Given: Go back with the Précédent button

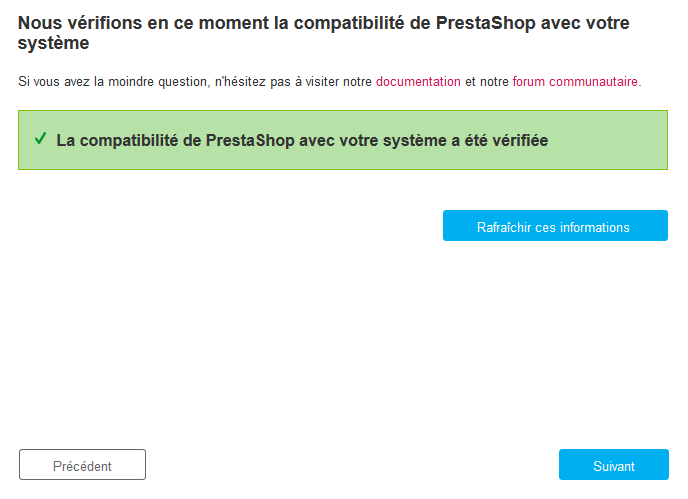Looking at the screenshot, I should (82, 465).
